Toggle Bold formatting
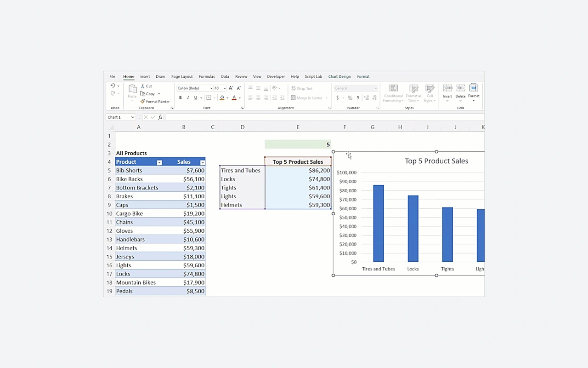The image size is (588, 368). tap(181, 98)
